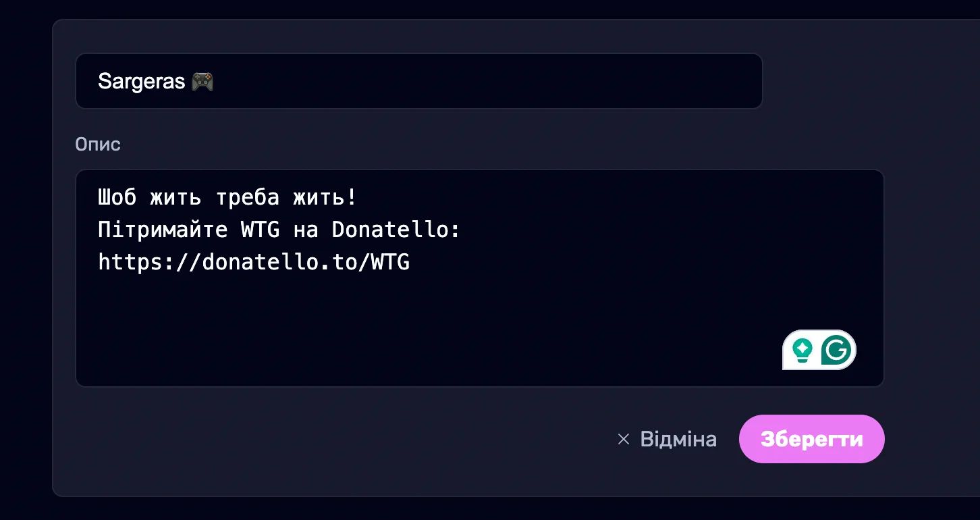Click the Опис section label
This screenshot has width=980, height=520.
point(97,144)
